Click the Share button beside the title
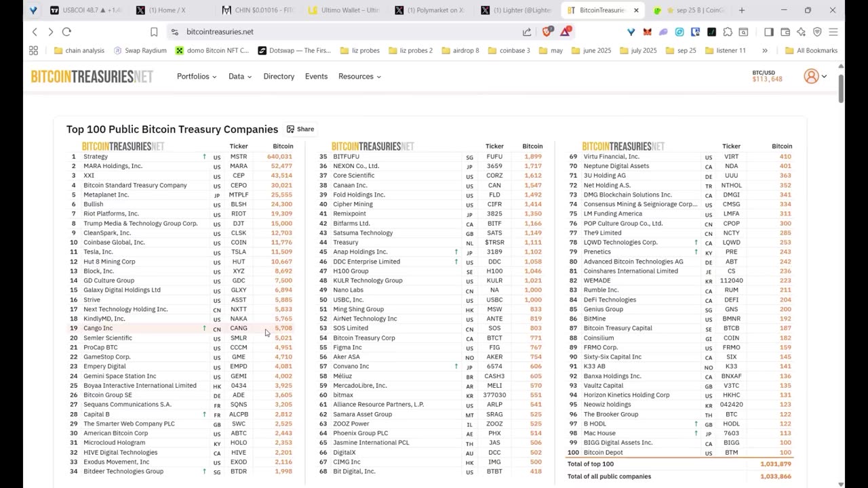868x488 pixels. click(x=300, y=129)
